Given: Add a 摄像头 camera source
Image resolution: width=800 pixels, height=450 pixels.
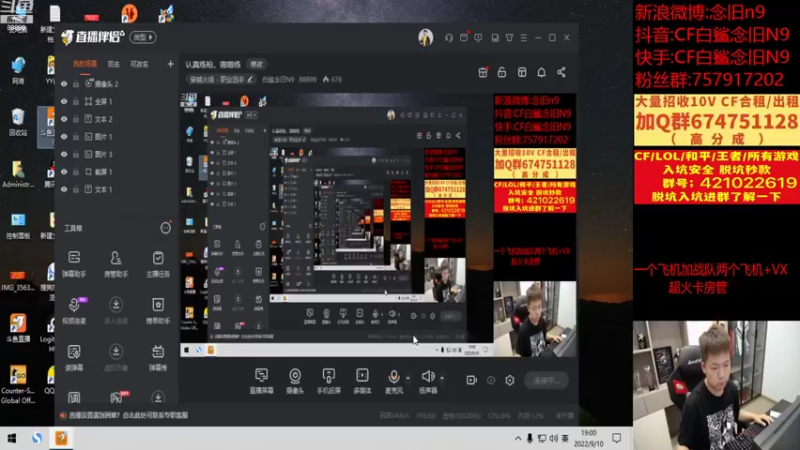Looking at the screenshot, I should (x=295, y=381).
